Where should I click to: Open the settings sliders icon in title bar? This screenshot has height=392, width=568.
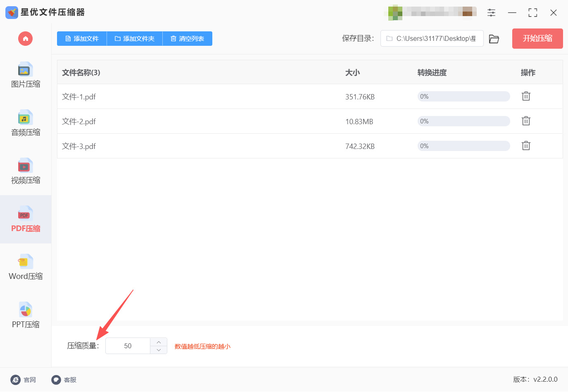point(491,12)
